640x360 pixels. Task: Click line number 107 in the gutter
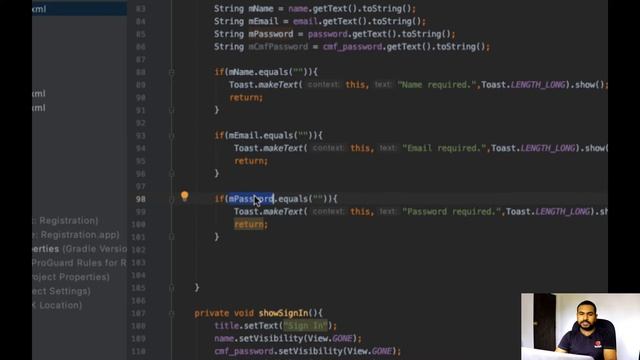(x=139, y=313)
